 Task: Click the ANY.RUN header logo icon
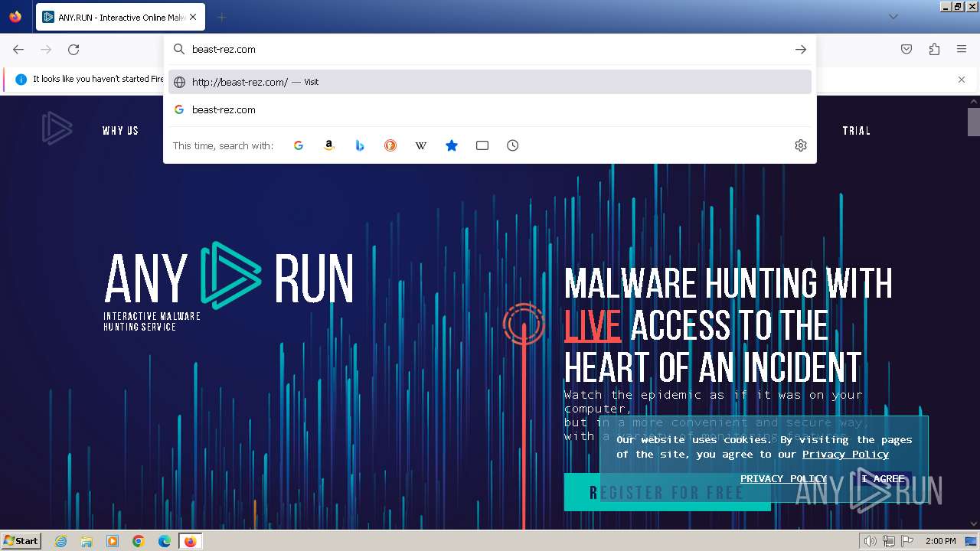point(57,128)
